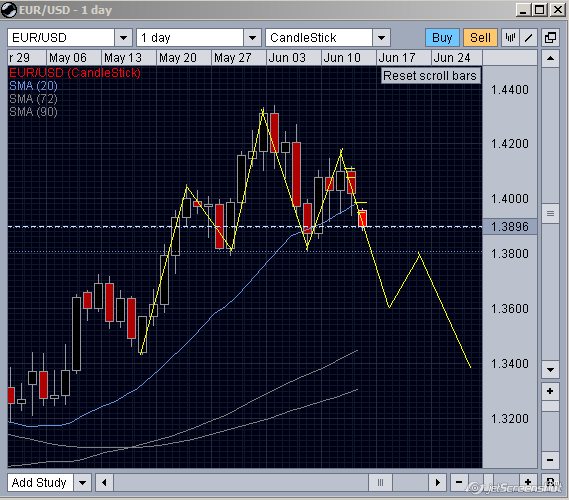Click the 1.4000 price axis label
This screenshot has width=569, height=500.
[x=509, y=199]
